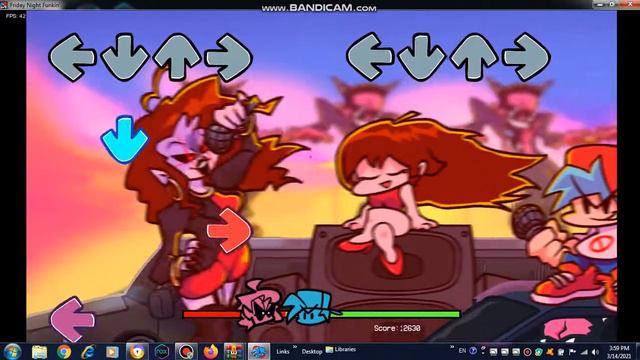640x360 pixels.
Task: Click the blue help tray icon
Action: 473,351
